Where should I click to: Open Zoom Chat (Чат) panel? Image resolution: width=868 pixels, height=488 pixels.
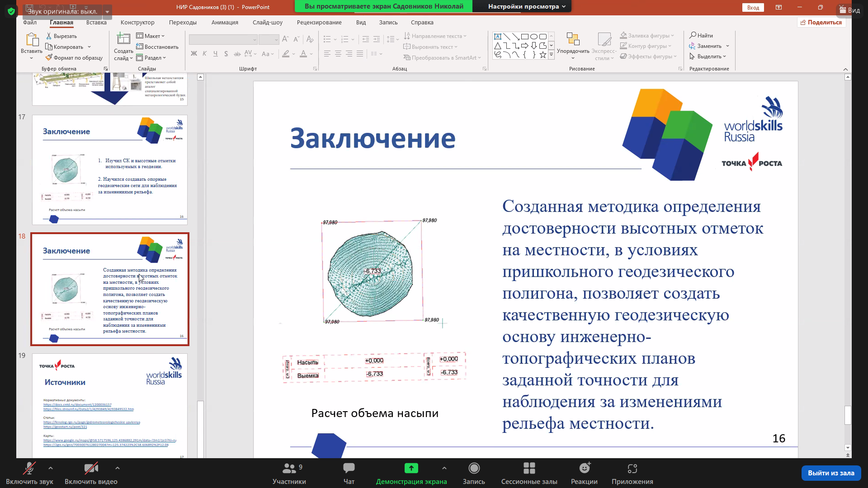349,469
